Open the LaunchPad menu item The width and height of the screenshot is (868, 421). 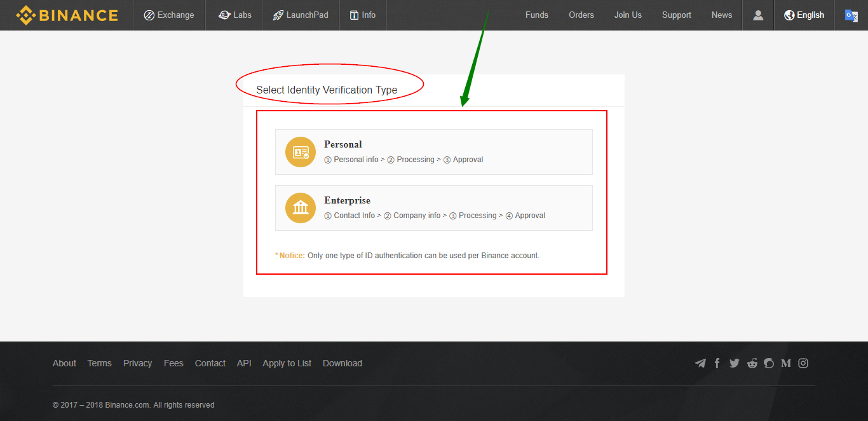tap(301, 15)
